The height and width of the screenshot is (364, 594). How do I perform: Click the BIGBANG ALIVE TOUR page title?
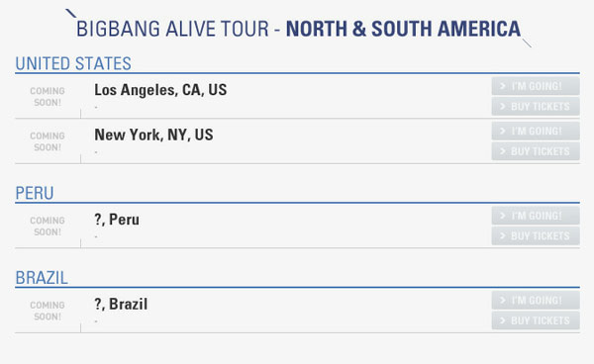point(299,29)
